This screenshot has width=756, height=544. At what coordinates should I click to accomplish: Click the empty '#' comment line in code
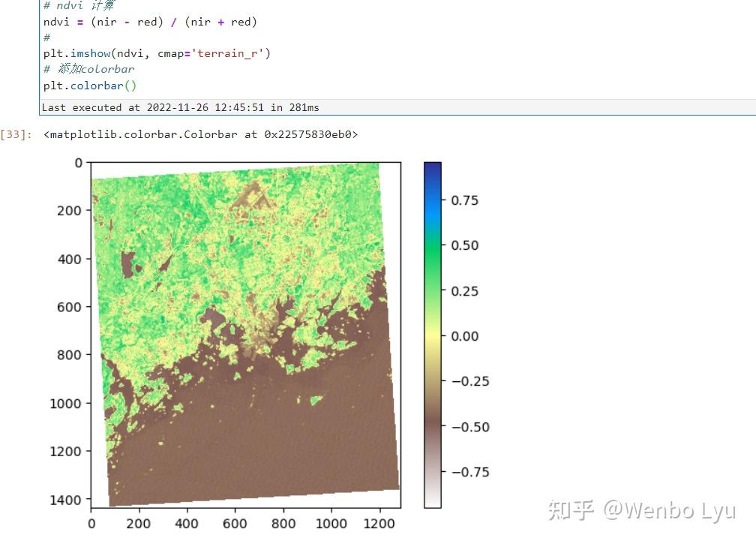(46, 38)
